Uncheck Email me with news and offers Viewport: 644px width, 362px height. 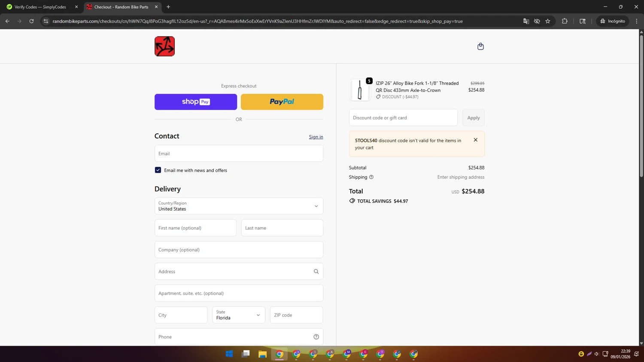click(158, 170)
